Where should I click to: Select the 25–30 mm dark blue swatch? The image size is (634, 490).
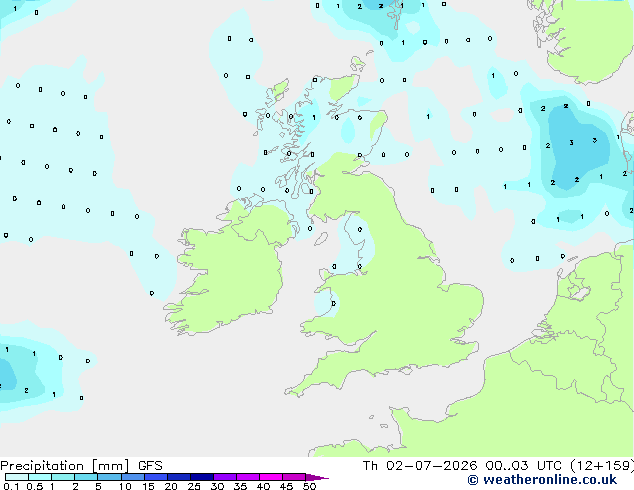(x=202, y=477)
